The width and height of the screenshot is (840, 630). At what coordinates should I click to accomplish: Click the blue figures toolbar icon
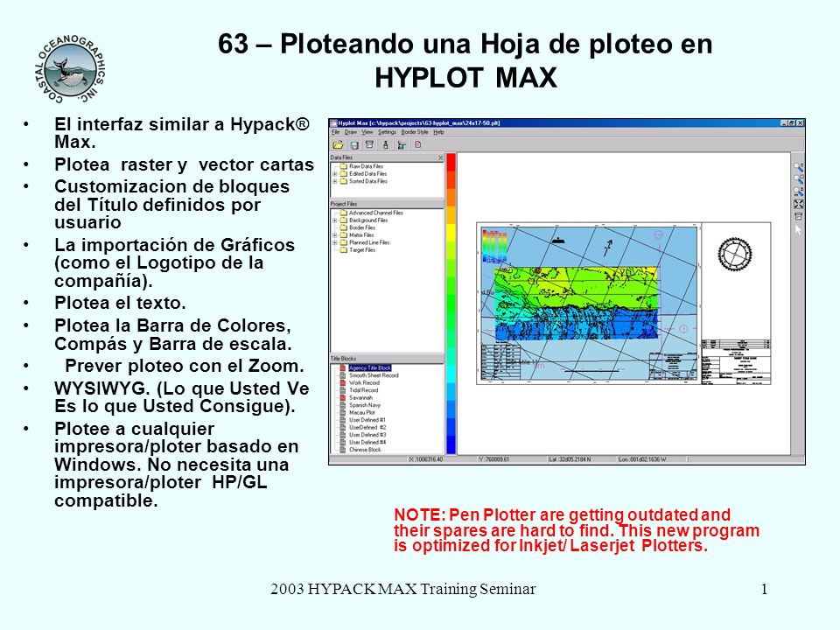[x=402, y=144]
